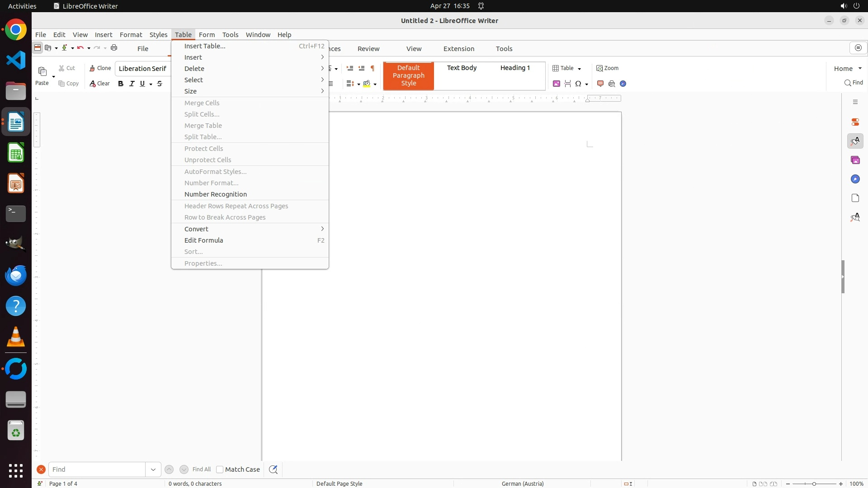Click the Find All button
This screenshot has height=488, width=868.
pyautogui.click(x=202, y=469)
